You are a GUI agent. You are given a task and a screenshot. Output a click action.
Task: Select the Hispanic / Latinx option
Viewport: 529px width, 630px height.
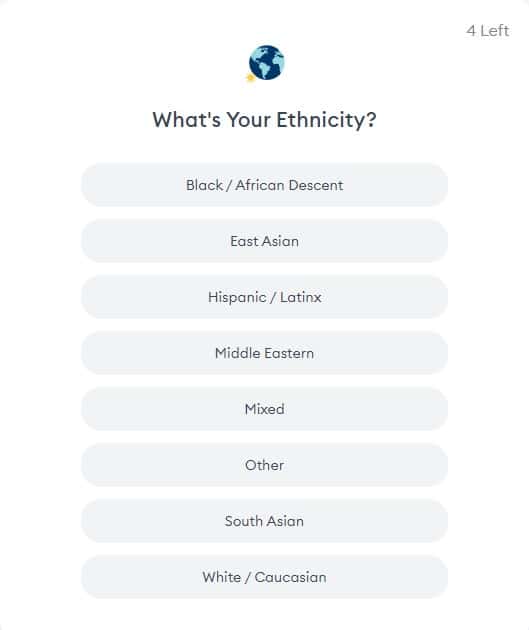pos(264,297)
